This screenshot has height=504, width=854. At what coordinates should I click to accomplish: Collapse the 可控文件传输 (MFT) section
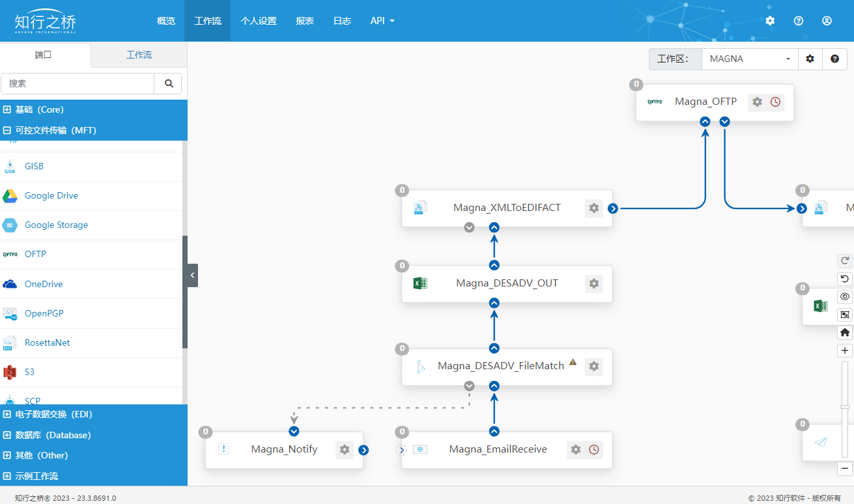7,130
